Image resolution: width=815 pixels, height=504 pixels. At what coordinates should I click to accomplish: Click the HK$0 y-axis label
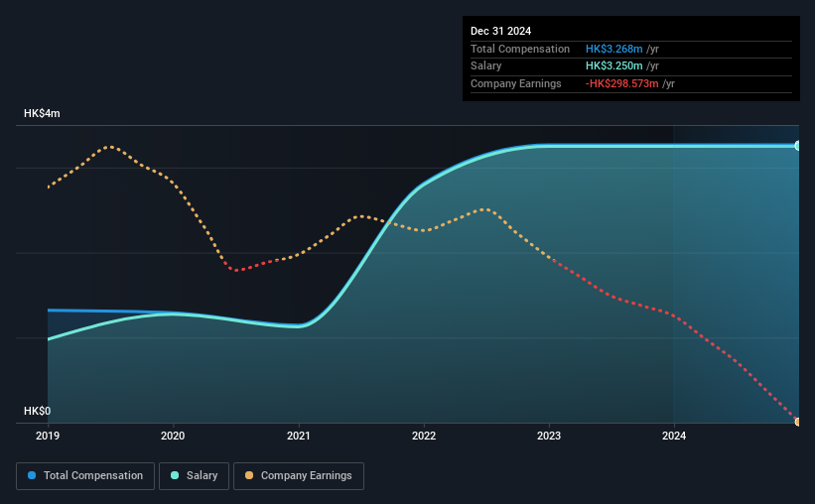pos(38,411)
